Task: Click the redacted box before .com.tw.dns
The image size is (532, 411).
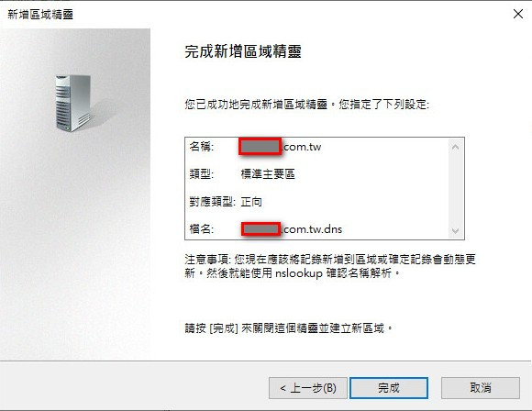Action: tap(260, 229)
